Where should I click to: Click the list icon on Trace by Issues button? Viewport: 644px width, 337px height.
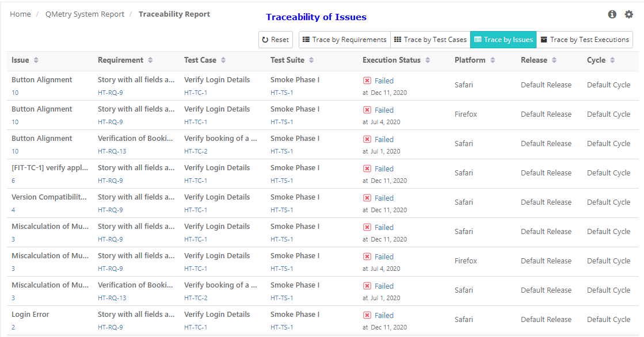click(478, 40)
